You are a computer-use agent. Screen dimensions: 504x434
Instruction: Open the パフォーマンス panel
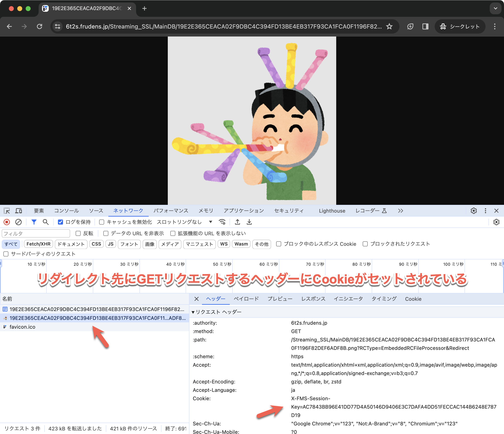(171, 211)
